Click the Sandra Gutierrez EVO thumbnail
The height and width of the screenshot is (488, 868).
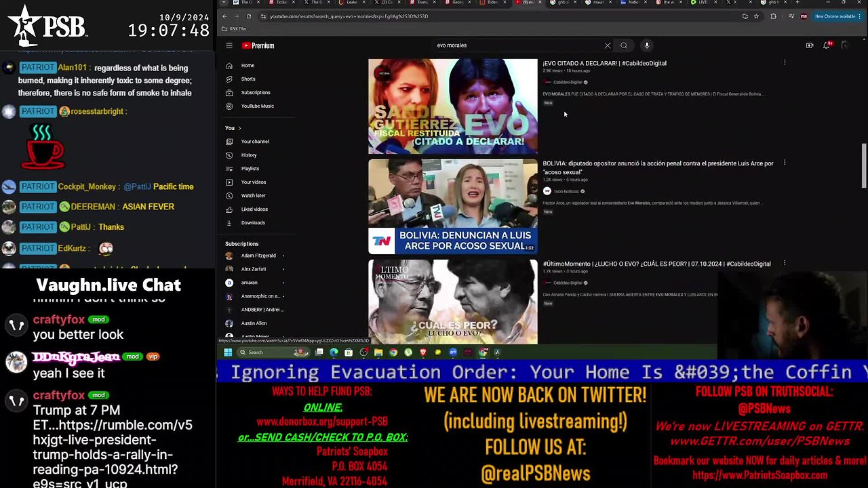(452, 106)
